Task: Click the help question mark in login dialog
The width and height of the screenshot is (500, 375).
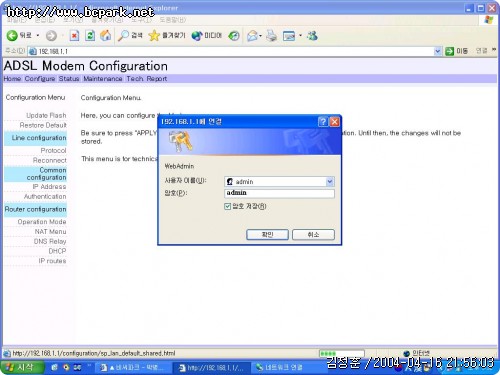Action: coord(323,122)
